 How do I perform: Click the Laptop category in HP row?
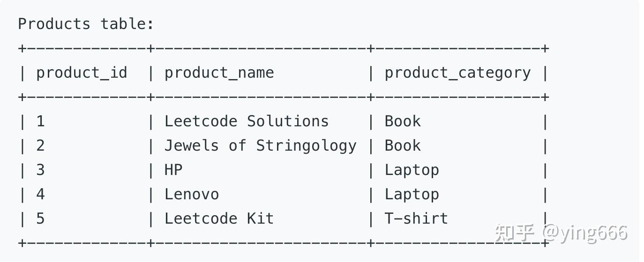412,170
